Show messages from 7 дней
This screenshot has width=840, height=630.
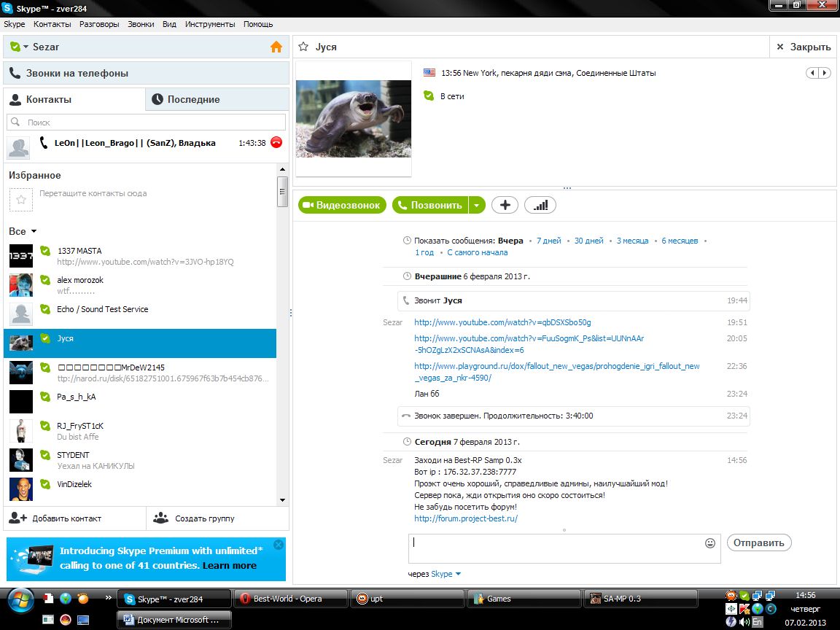coord(548,241)
